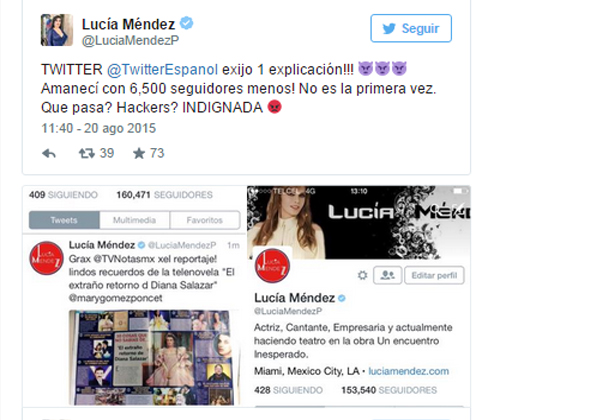Click the 428 Siguiendo count
This screenshot has height=420, width=600.
tap(288, 390)
